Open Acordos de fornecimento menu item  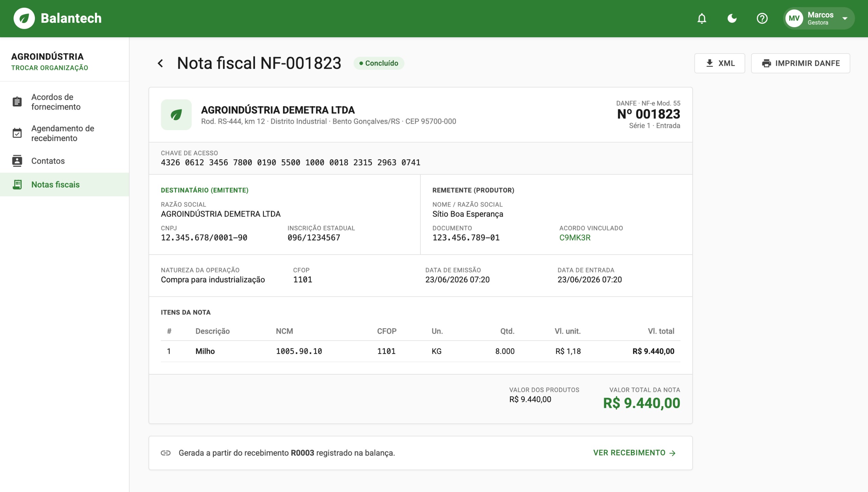(x=64, y=102)
